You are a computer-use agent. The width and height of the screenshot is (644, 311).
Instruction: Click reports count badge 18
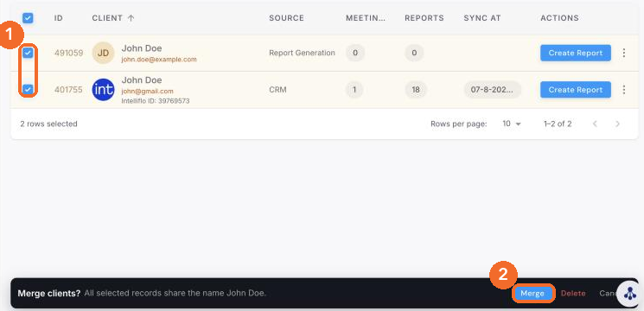[x=416, y=90]
